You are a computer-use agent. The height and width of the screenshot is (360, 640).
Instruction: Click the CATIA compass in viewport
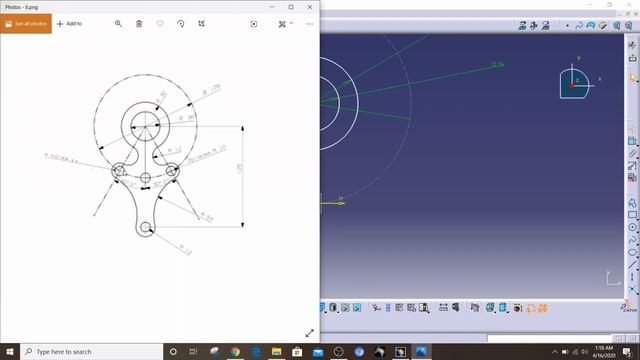[x=574, y=83]
